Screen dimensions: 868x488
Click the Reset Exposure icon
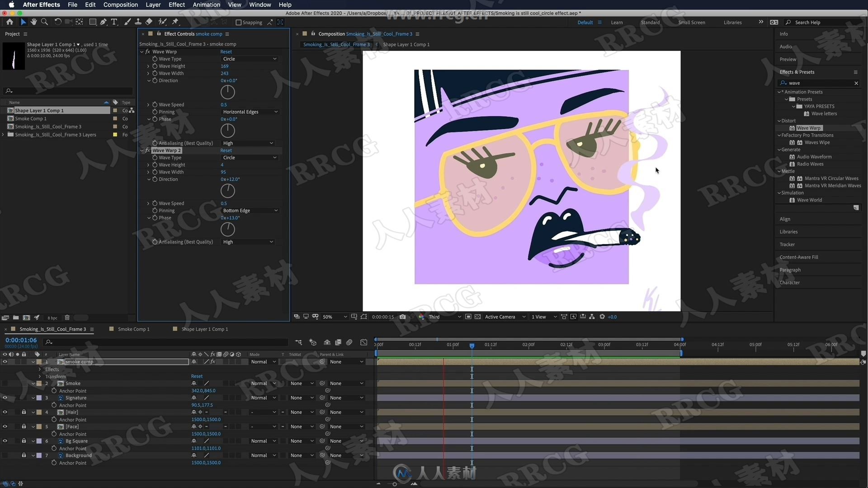pyautogui.click(x=602, y=317)
